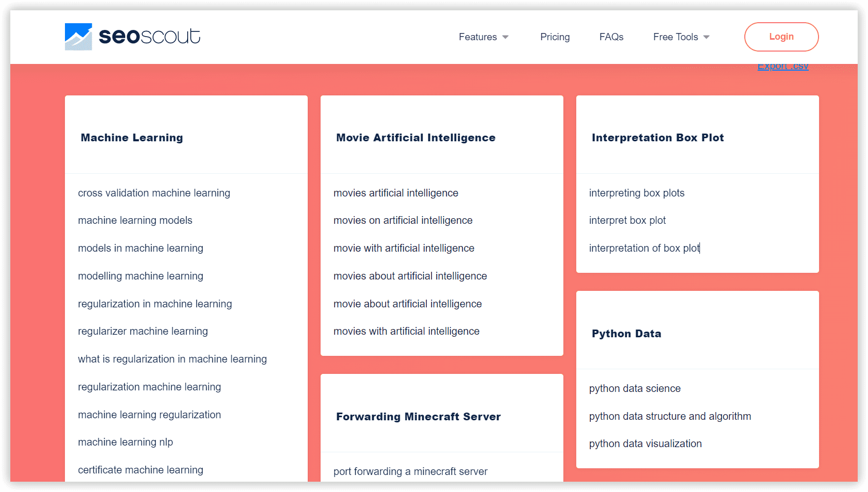Go to the FAQs menu item
The image size is (868, 492).
(611, 37)
